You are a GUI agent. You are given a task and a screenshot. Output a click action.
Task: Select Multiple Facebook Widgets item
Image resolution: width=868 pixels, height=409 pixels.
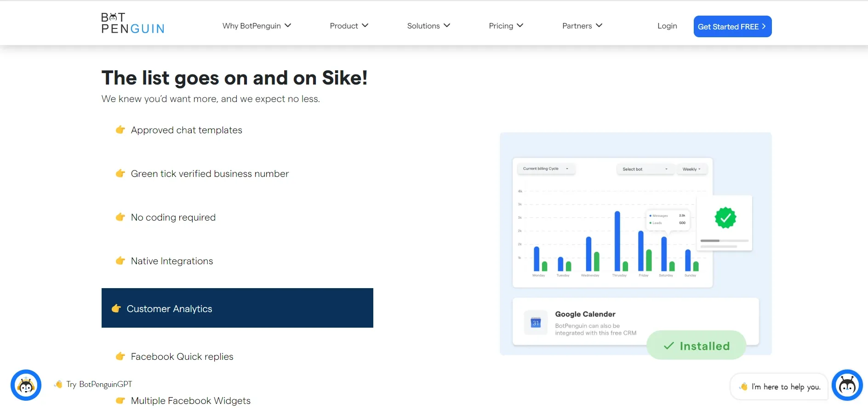pyautogui.click(x=191, y=401)
